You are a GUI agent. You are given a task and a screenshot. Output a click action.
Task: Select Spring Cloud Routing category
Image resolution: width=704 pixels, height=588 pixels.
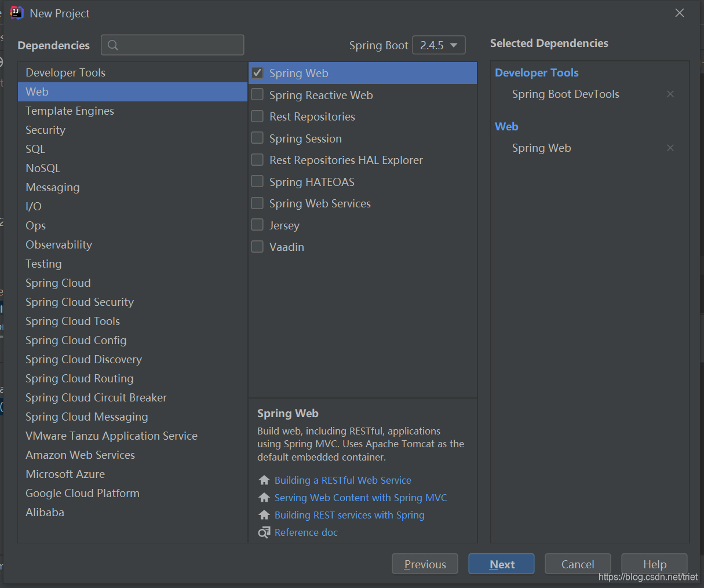click(133, 378)
